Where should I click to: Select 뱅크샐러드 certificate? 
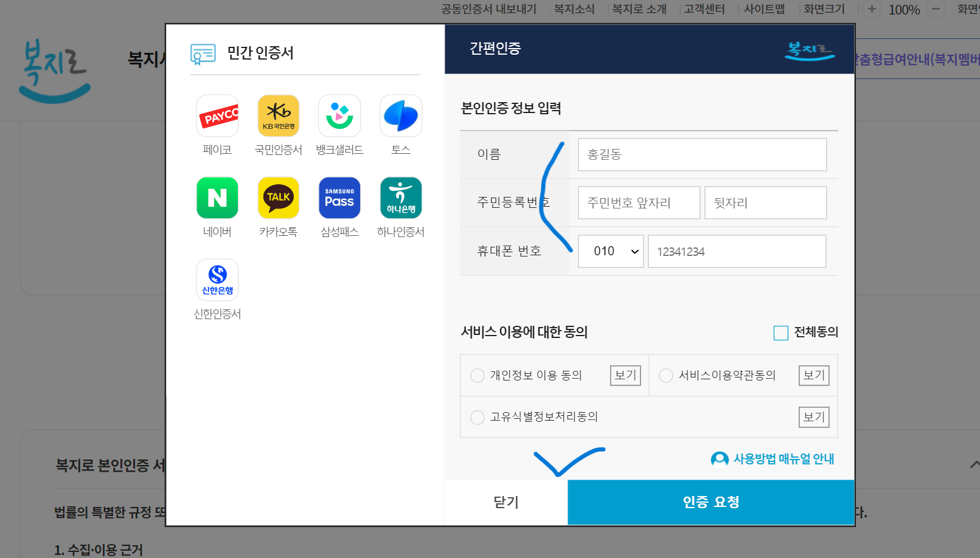339,115
